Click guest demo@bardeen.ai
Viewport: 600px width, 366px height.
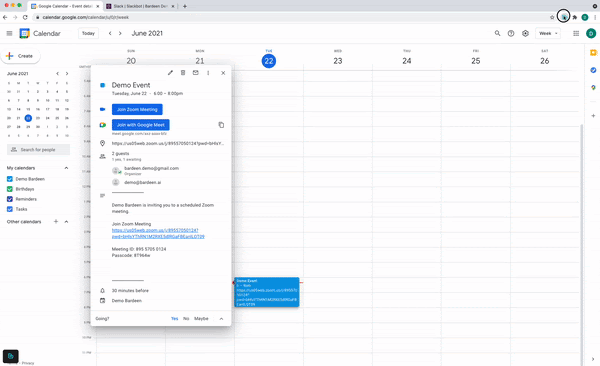pyautogui.click(x=143, y=183)
